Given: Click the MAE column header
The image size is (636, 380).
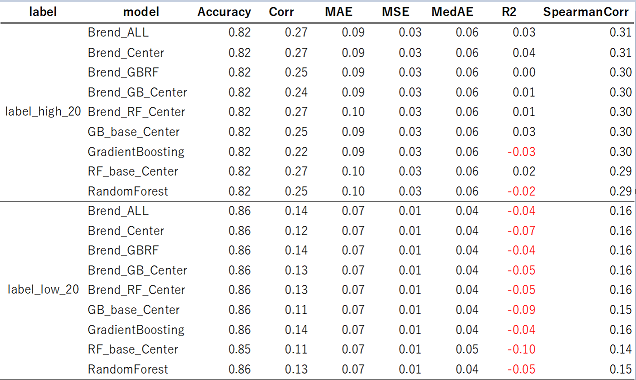Looking at the screenshot, I should pyautogui.click(x=339, y=12).
